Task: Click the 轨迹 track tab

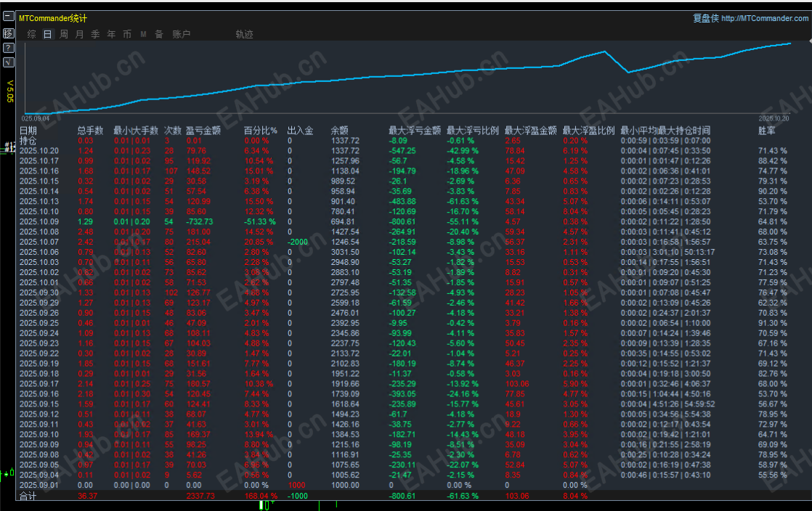Action: (x=245, y=34)
